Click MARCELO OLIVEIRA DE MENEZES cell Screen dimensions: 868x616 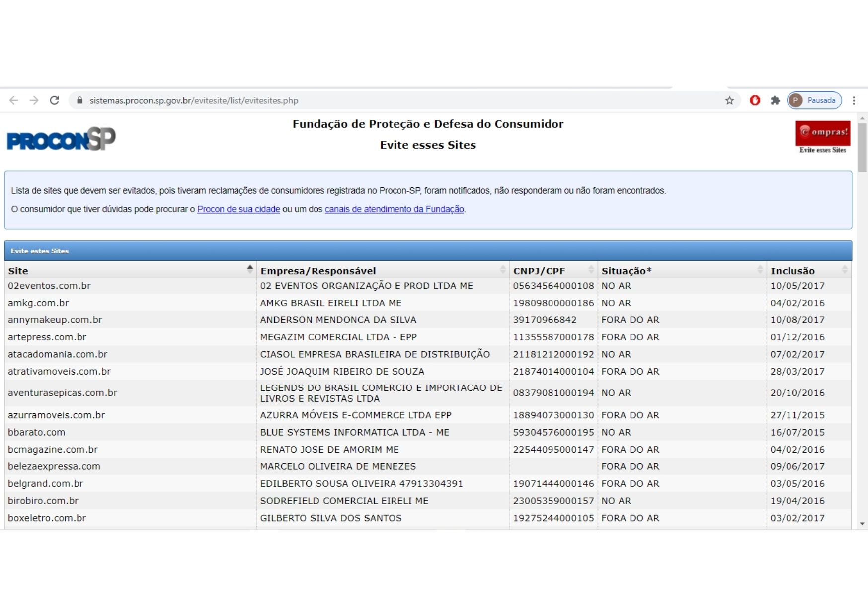point(383,466)
